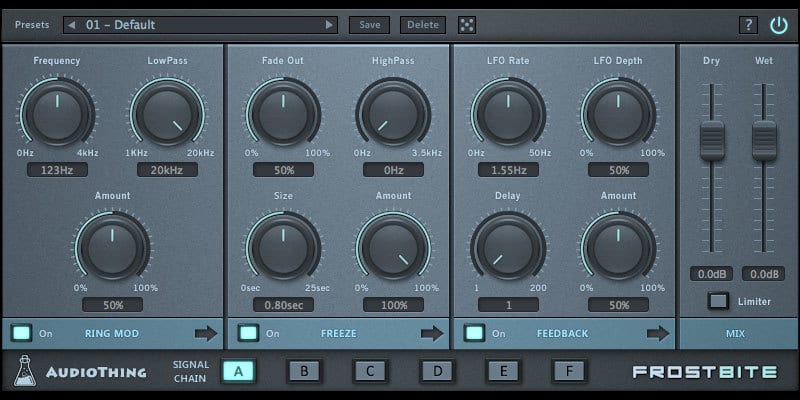This screenshot has height=400, width=800.
Task: Click the Dry 0.0dB value field
Action: [x=712, y=274]
